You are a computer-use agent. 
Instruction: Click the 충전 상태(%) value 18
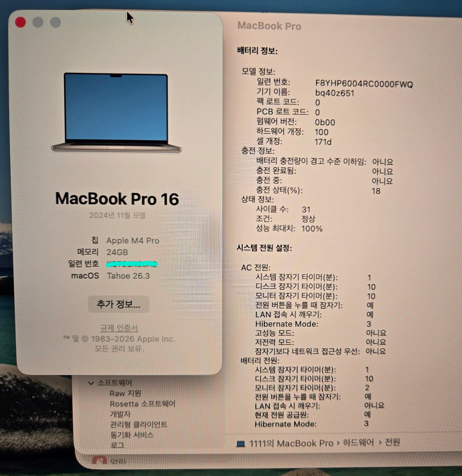click(x=376, y=191)
